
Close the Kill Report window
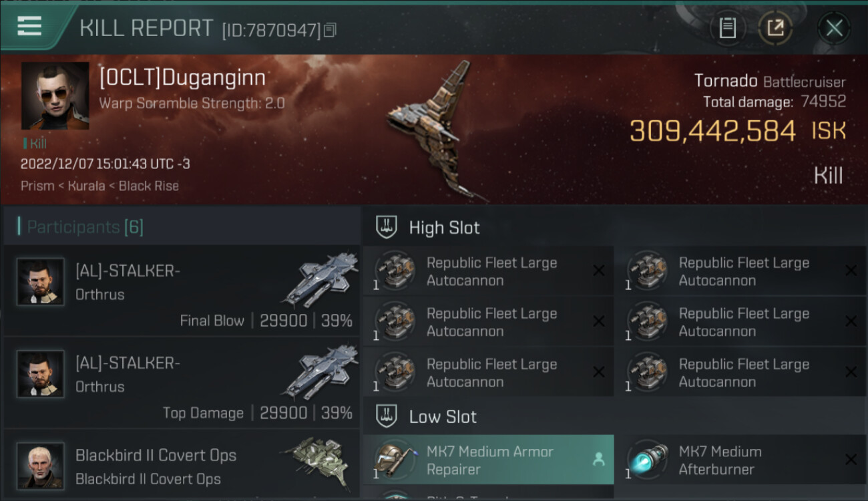(834, 28)
